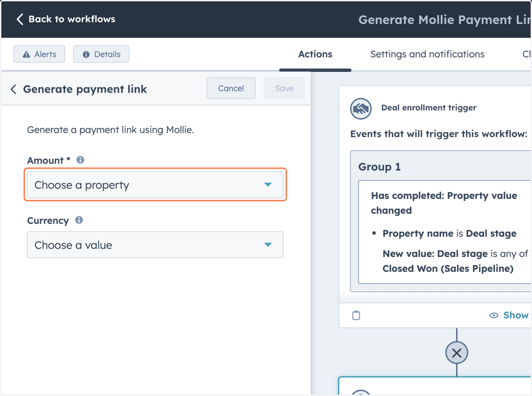
Task: Click the caret arrow in the Currency field
Action: (268, 245)
